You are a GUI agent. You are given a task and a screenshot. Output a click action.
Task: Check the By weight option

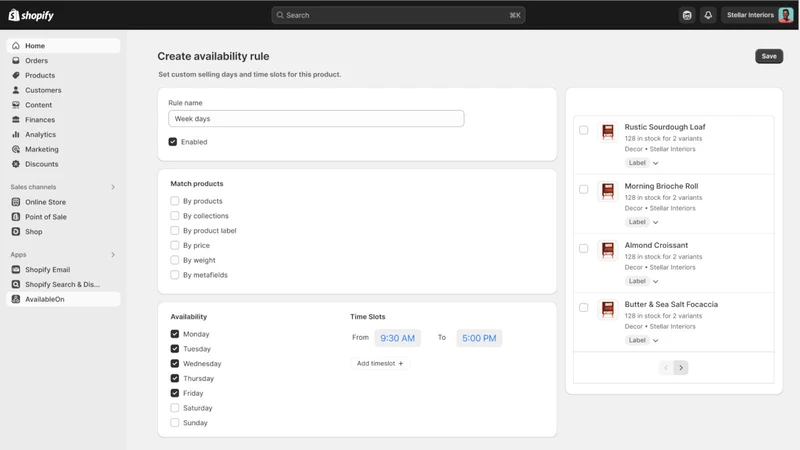click(x=174, y=260)
